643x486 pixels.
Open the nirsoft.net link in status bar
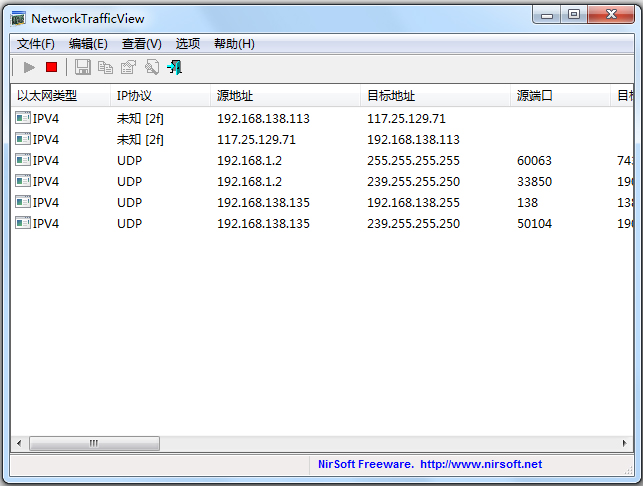pyautogui.click(x=481, y=464)
